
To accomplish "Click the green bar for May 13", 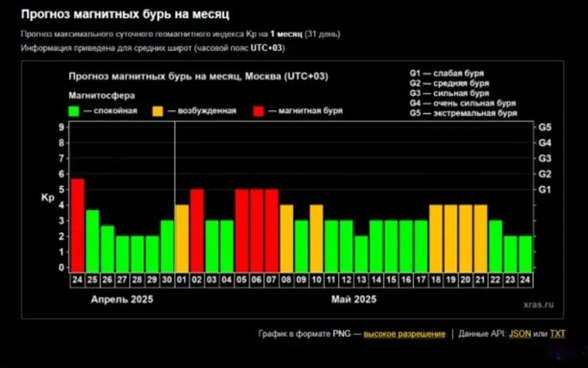I will point(361,253).
